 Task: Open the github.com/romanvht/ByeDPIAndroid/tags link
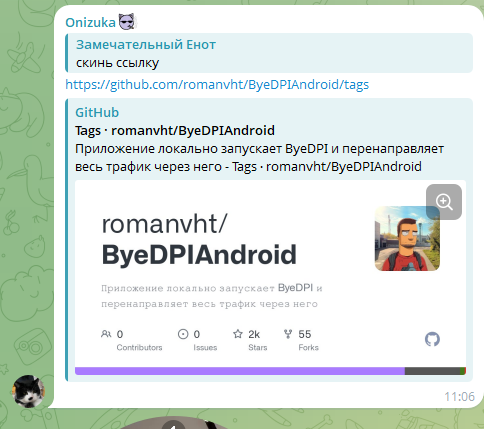(217, 85)
